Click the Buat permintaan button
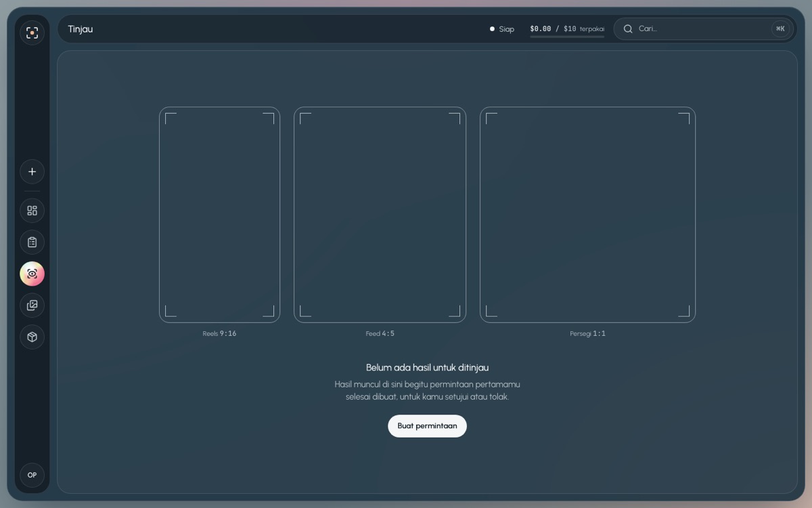Screen dimensions: 812x508 click(427, 426)
